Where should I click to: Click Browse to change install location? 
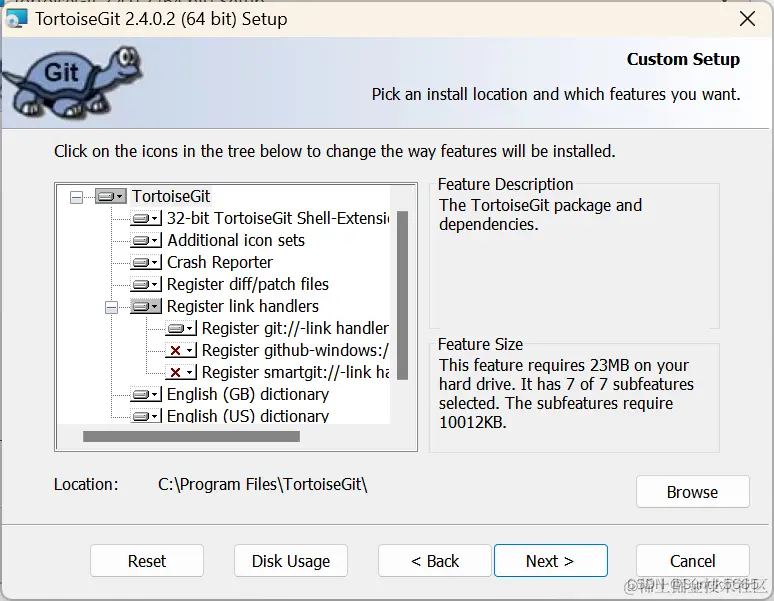(x=693, y=491)
